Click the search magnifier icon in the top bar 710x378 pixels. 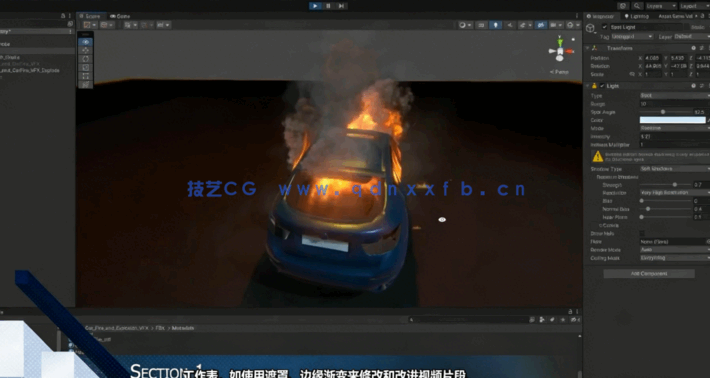(637, 6)
